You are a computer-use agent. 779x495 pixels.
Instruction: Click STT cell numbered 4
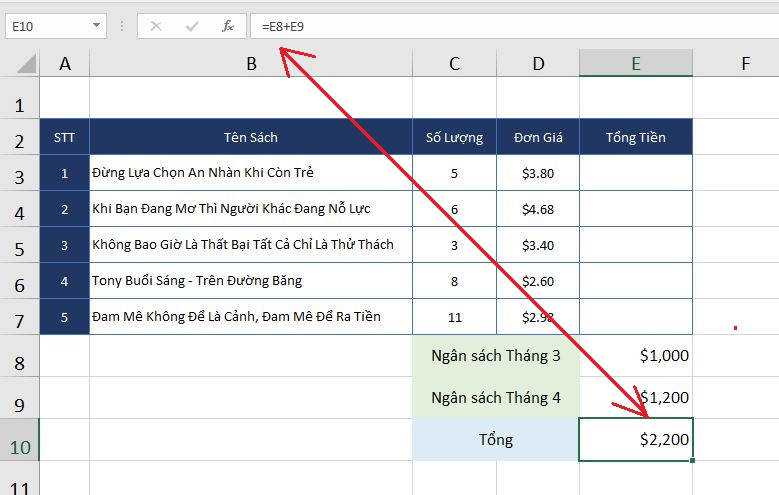(x=65, y=281)
